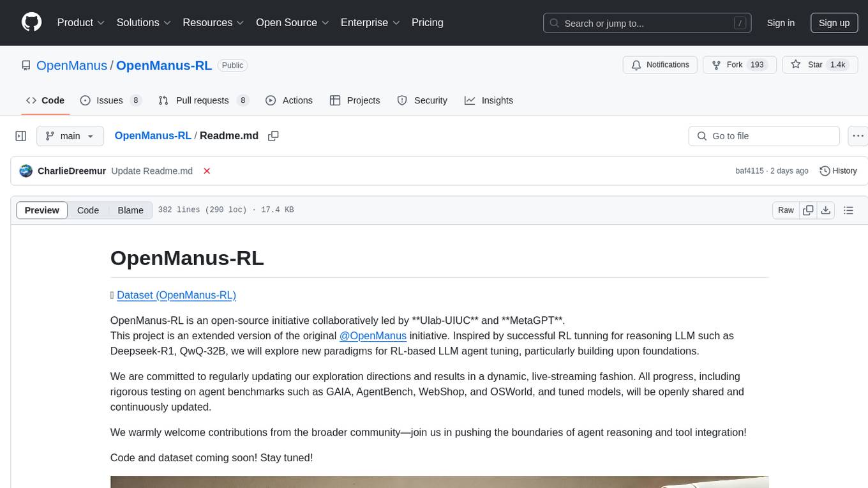Open the @OpenManus link

pos(373,335)
